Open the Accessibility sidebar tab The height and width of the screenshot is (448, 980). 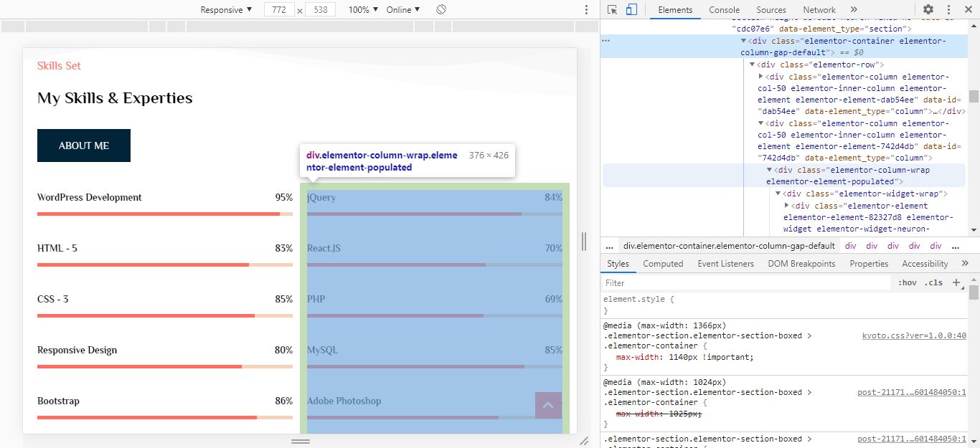click(x=925, y=263)
